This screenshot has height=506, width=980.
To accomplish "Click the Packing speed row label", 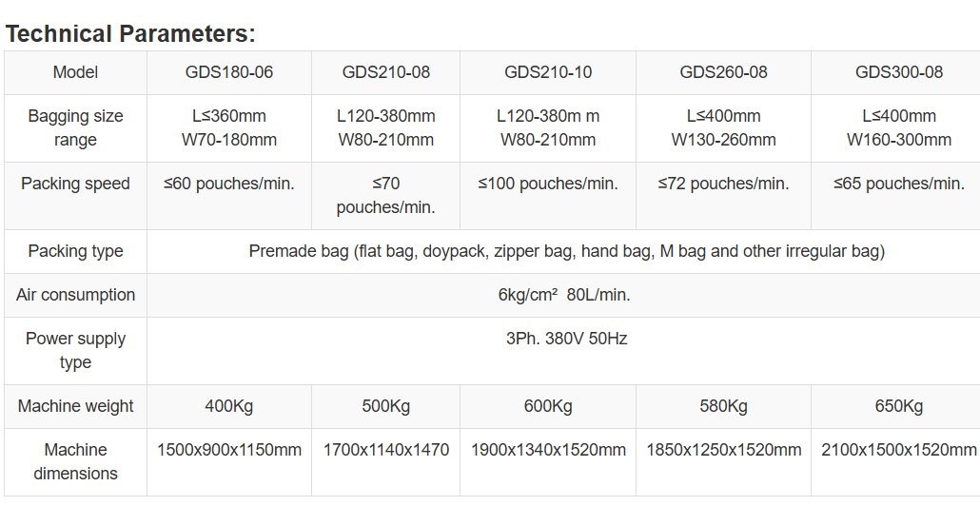I will 75,184.
